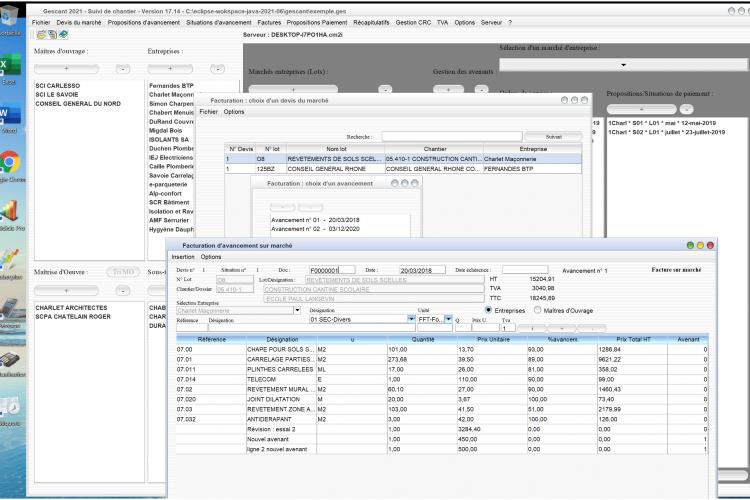
Task: Select devis row REVETEMENTS DE SOLS SCEL
Action: (x=403, y=159)
